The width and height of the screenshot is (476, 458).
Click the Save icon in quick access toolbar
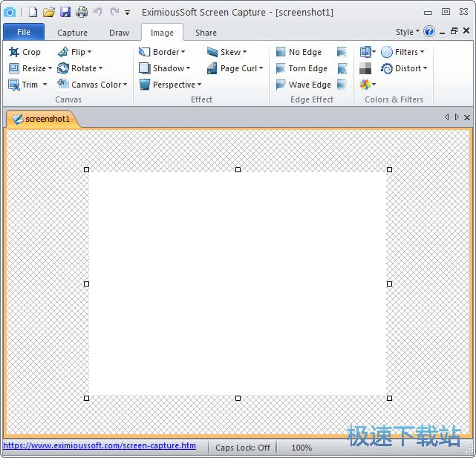coord(65,12)
